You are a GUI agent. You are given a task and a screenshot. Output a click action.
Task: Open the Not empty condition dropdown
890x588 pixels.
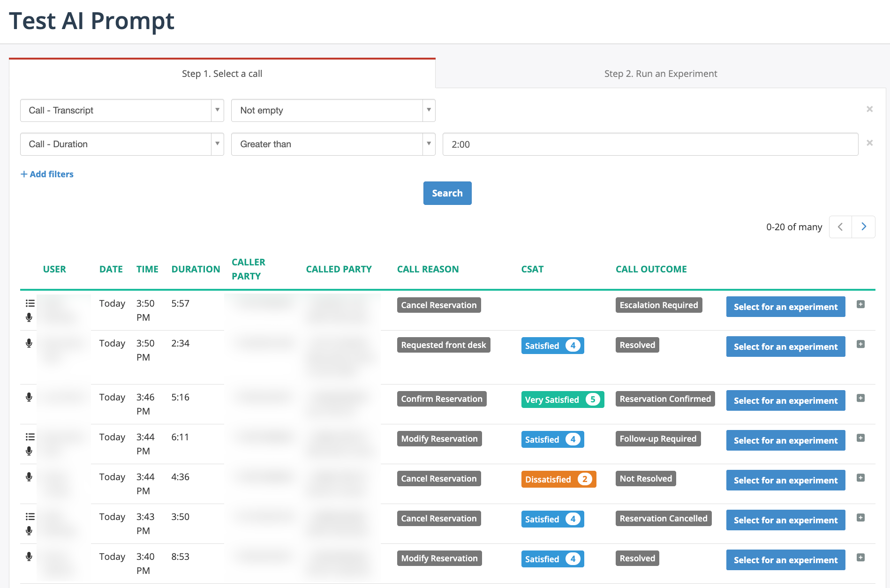(x=333, y=111)
